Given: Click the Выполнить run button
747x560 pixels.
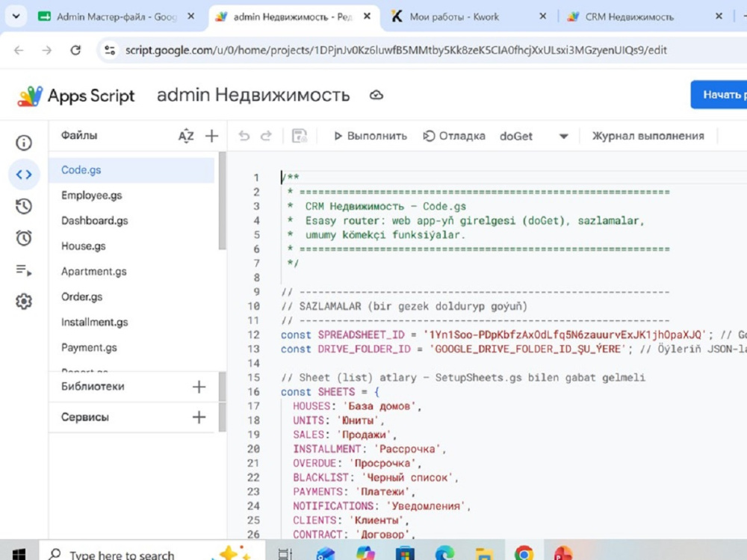Looking at the screenshot, I should pyautogui.click(x=371, y=136).
